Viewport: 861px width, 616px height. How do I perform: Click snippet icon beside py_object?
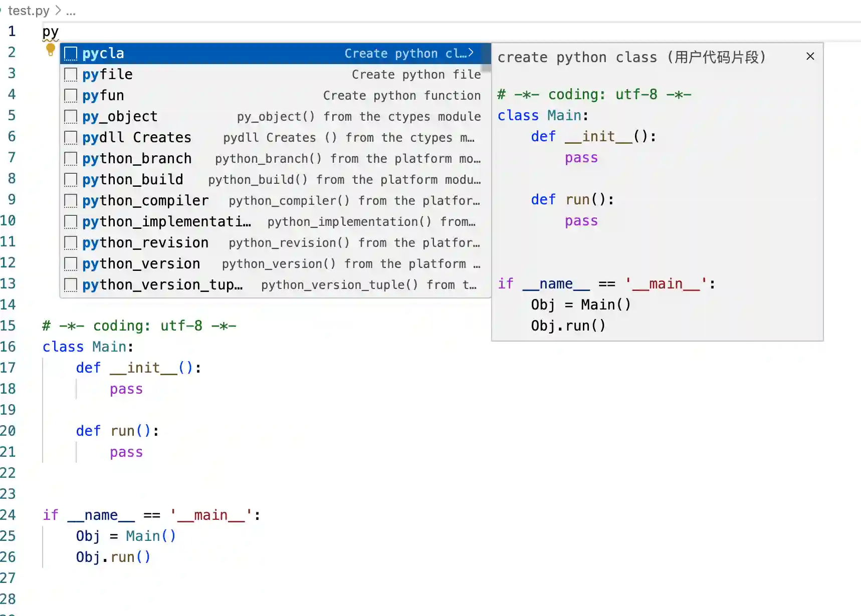(x=71, y=117)
